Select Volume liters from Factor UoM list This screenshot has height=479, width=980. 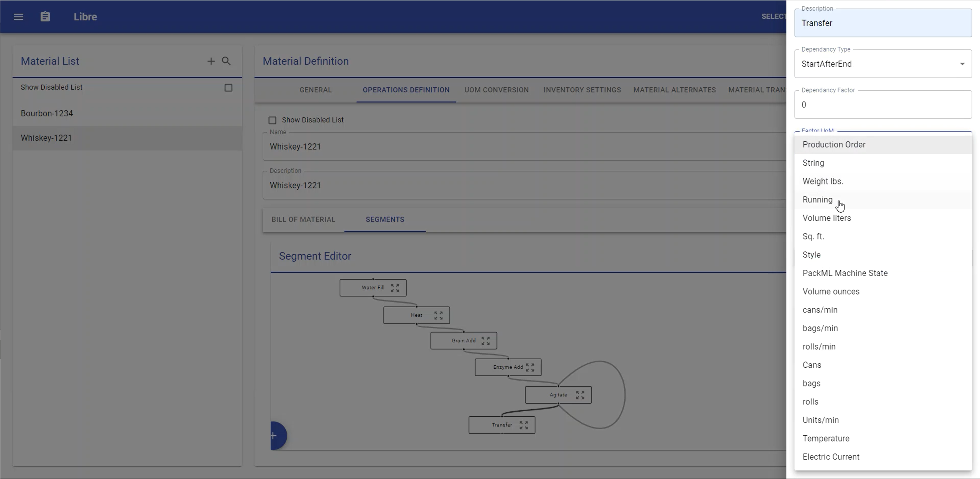click(826, 217)
